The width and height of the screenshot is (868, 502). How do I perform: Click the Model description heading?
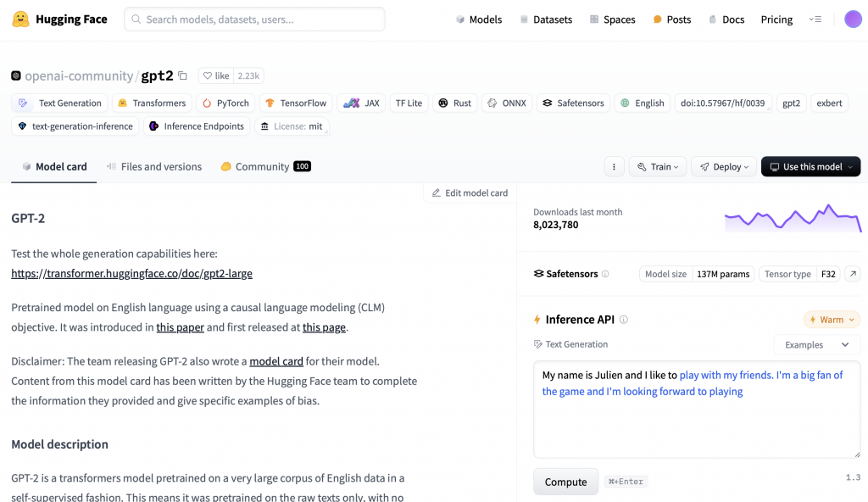(60, 444)
